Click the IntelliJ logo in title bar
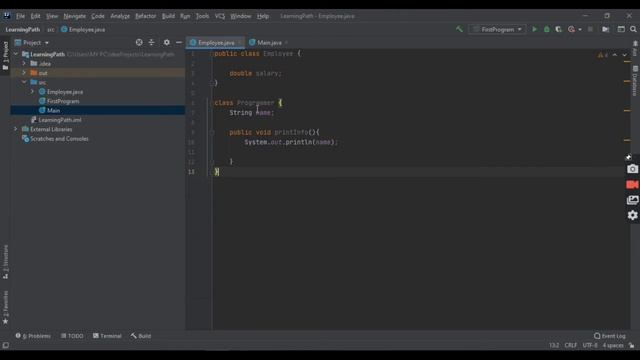The height and width of the screenshot is (360, 640). click(x=7, y=16)
